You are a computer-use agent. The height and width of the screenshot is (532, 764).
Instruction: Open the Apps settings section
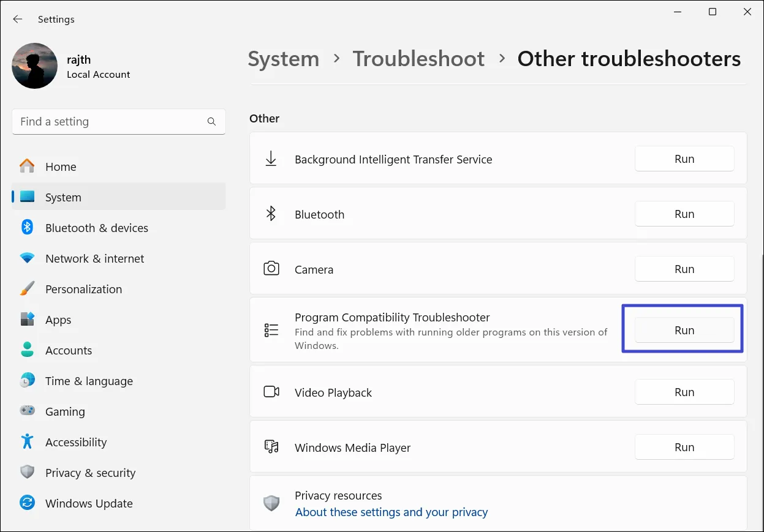tap(58, 320)
